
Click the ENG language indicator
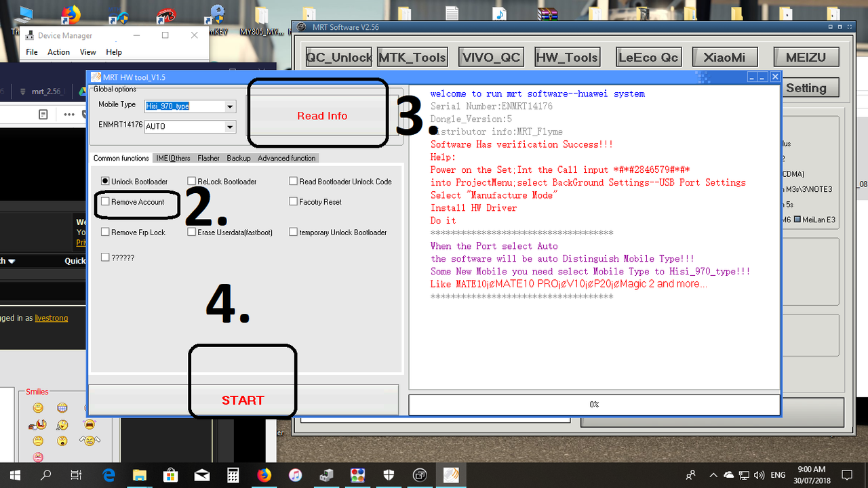[778, 475]
